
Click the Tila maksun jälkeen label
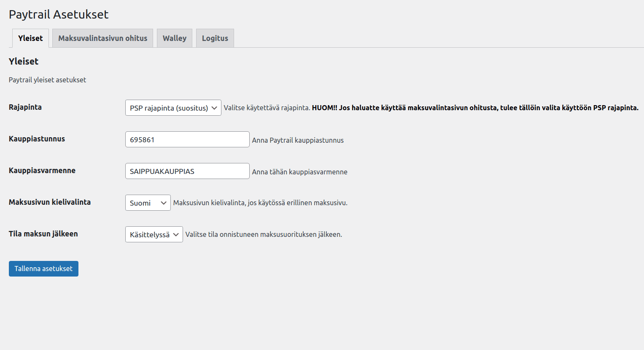43,234
